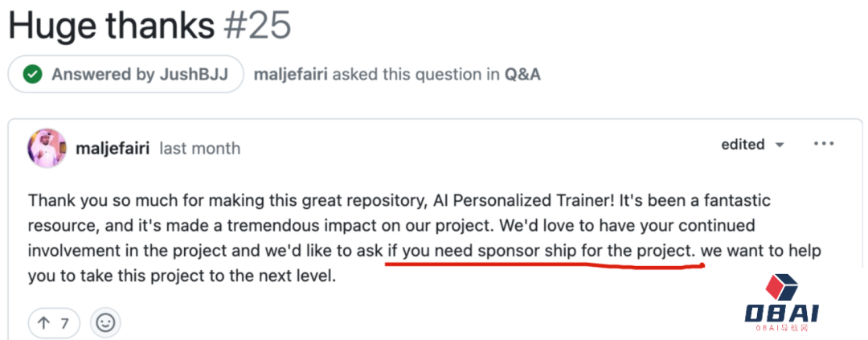868x340 pixels.
Task: Click the #25 discussion number
Action: pos(256,26)
